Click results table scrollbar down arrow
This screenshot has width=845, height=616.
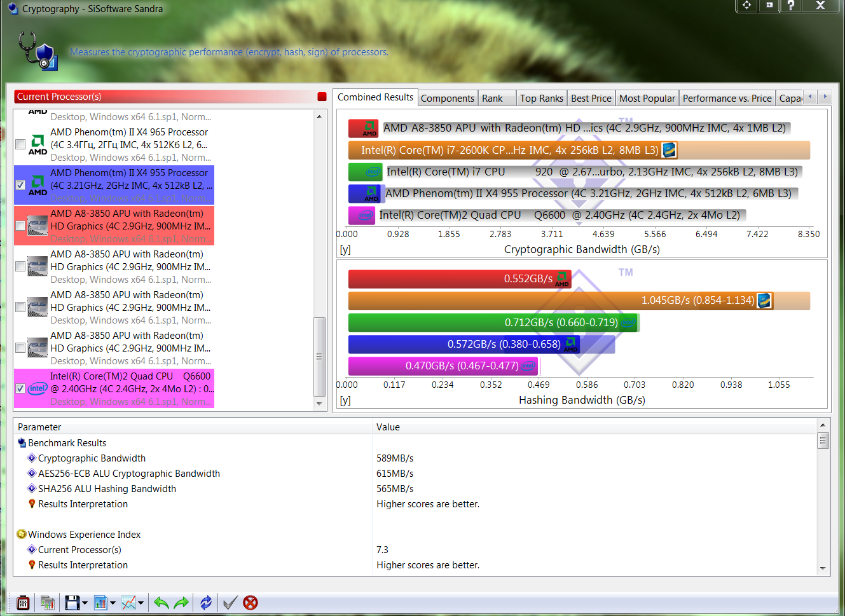pos(823,568)
